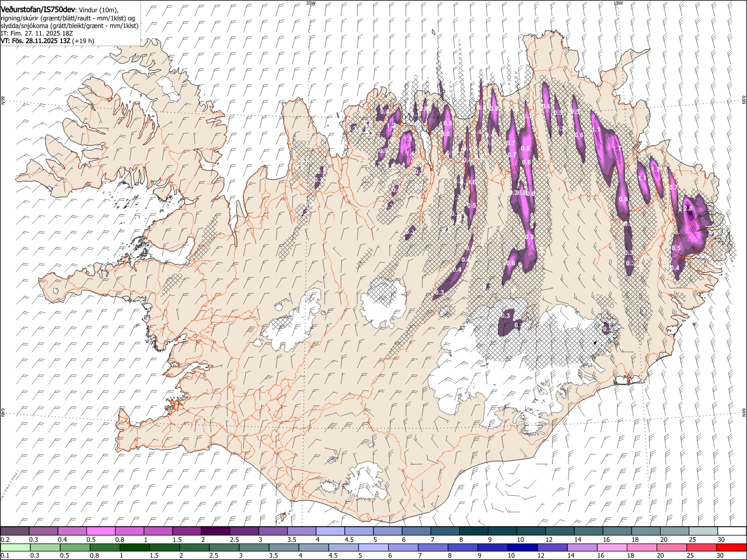The height and width of the screenshot is (560, 747).
Task: Click the 'Veðurstofan/IS750dev' title text
Action: click(x=38, y=9)
